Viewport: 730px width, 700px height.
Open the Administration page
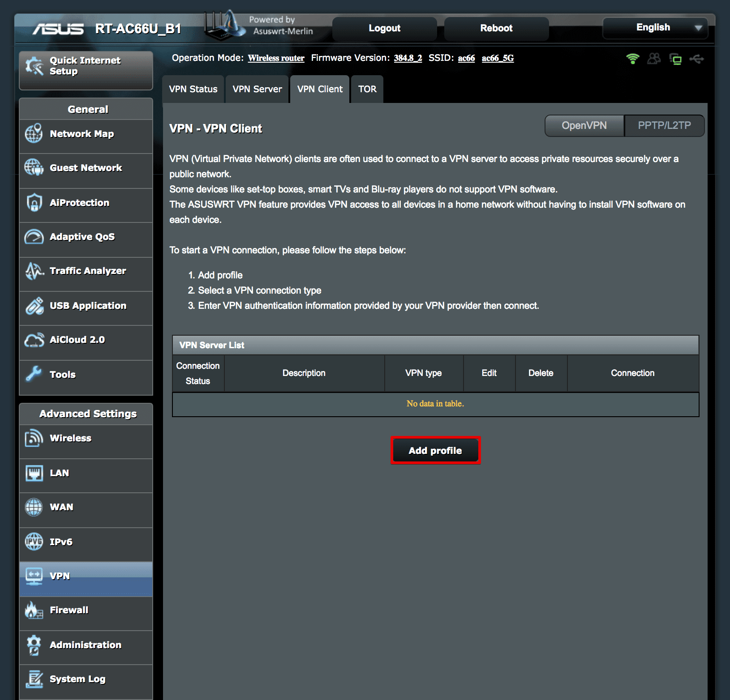click(x=85, y=645)
